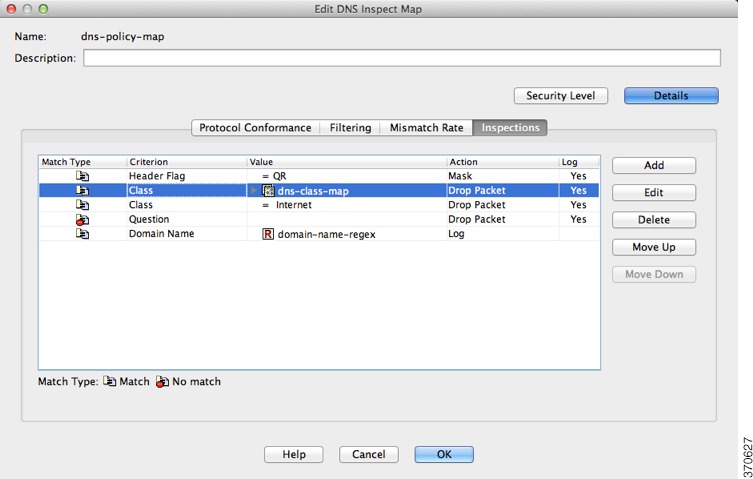Select the Question Drop Packet row
Viewport: 753px width, 479px height.
pos(319,220)
